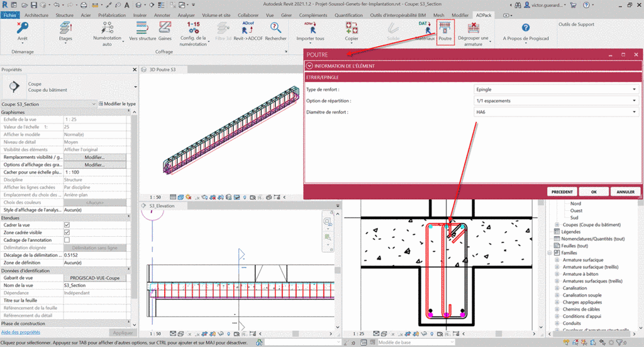This screenshot has width=644, height=347.
Task: Open the ADPack ribbon tab
Action: pos(484,15)
